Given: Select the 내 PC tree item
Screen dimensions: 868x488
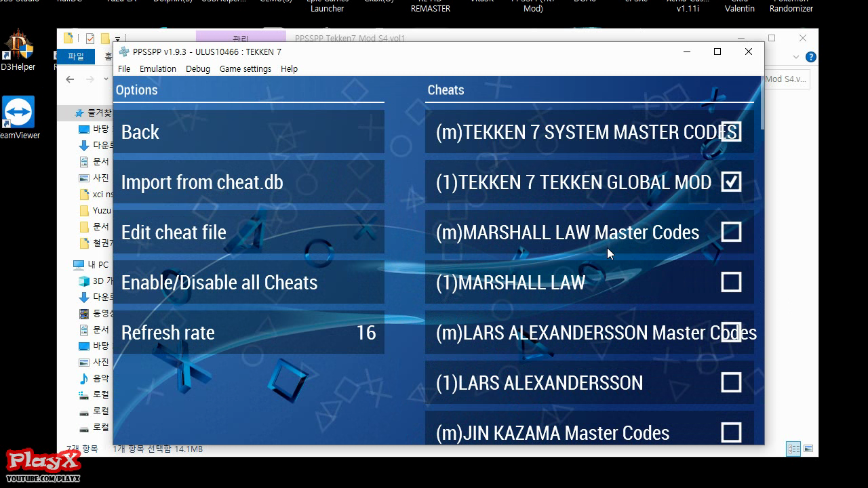Looking at the screenshot, I should pyautogui.click(x=92, y=264).
